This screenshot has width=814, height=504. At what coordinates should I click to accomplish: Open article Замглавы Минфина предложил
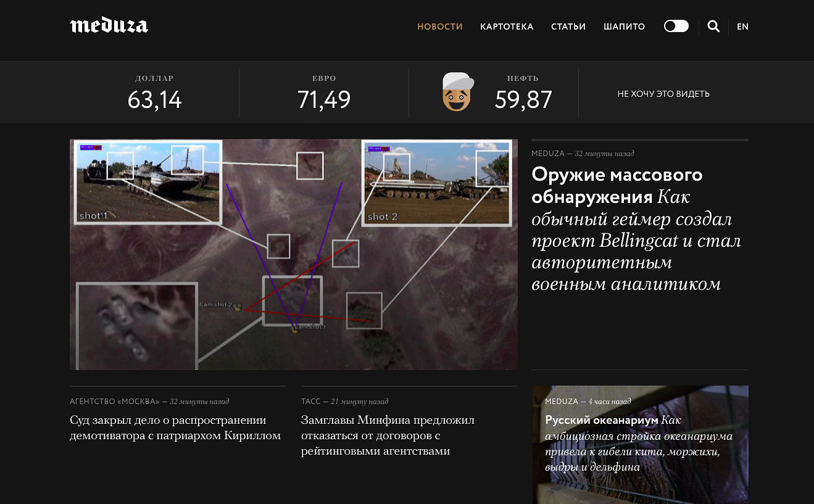(x=388, y=436)
